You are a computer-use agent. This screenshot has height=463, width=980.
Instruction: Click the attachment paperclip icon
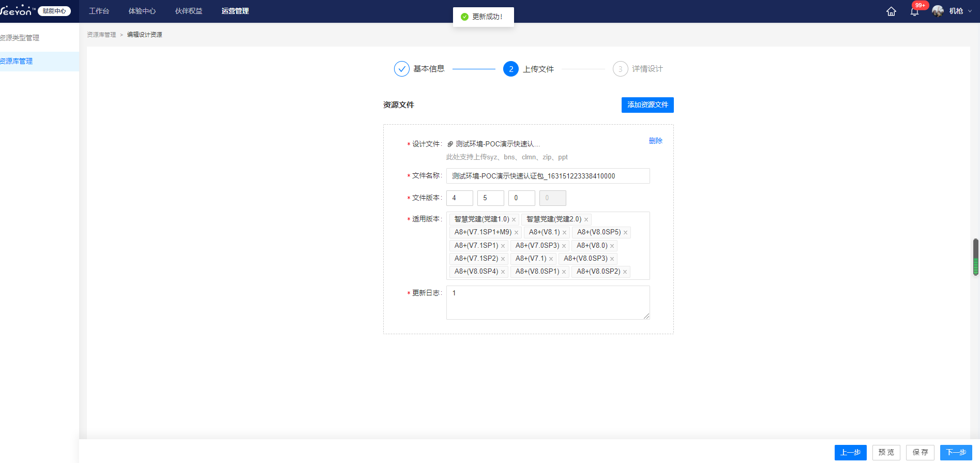click(450, 144)
